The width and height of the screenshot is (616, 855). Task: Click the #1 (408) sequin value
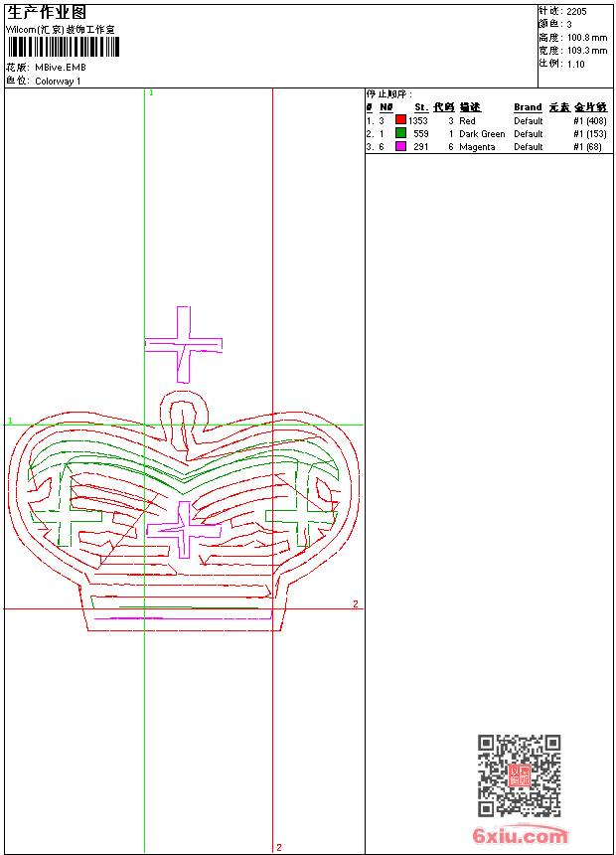point(590,121)
